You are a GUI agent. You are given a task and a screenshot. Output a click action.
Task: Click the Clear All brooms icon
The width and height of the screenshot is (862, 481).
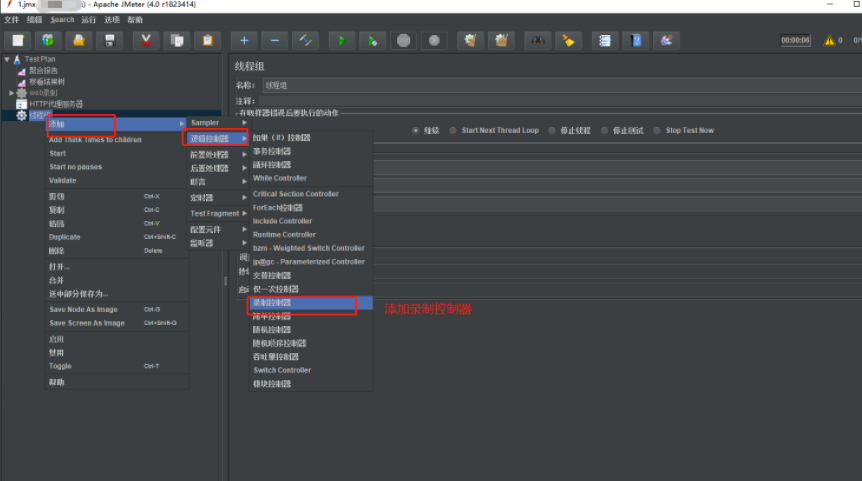pos(501,41)
